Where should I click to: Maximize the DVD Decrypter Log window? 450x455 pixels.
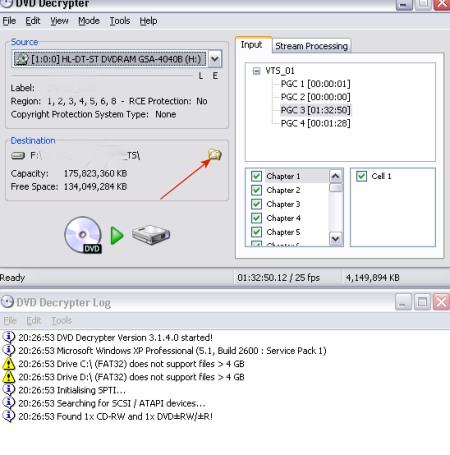423,302
